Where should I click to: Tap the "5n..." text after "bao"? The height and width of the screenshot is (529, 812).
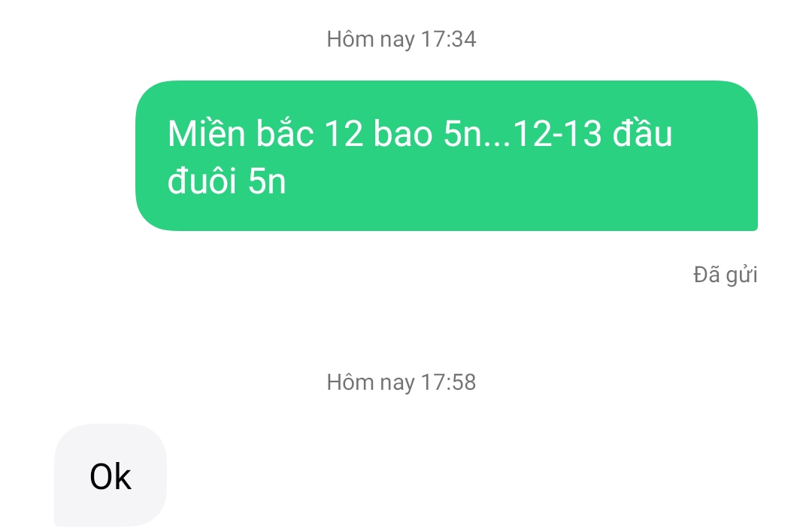pos(477,134)
